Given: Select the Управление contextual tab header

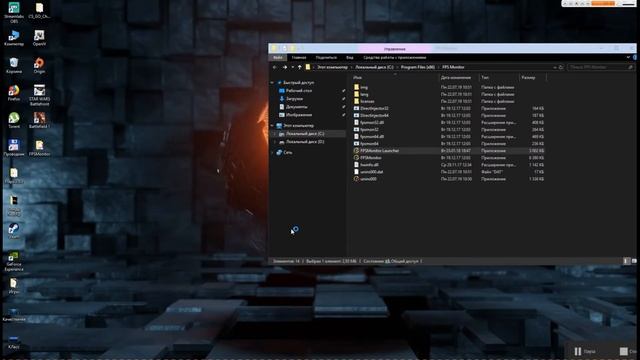Looking at the screenshot, I should click(395, 49).
